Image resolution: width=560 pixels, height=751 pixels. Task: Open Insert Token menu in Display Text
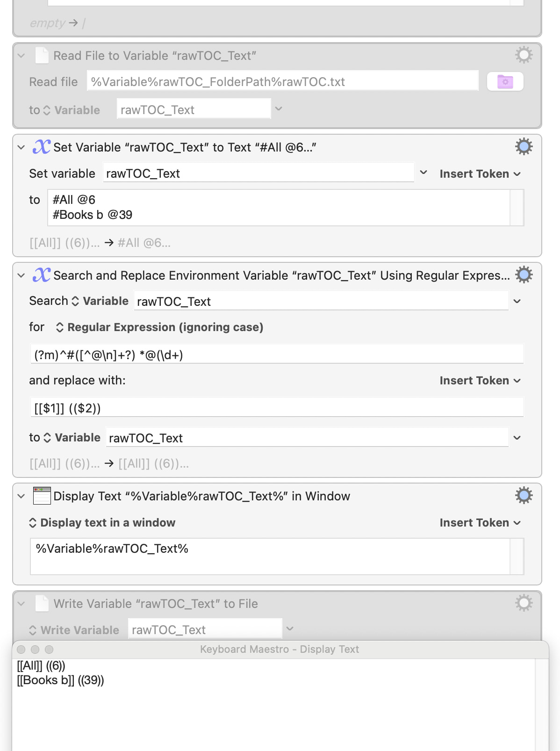pos(480,523)
